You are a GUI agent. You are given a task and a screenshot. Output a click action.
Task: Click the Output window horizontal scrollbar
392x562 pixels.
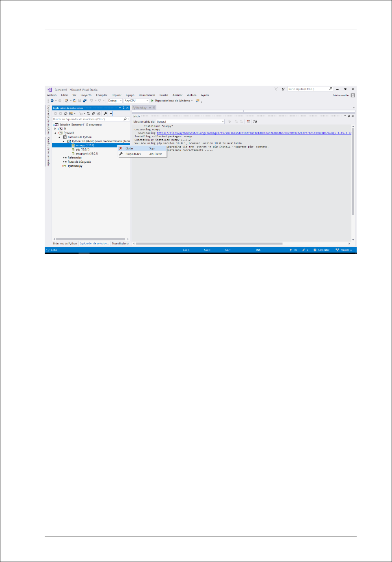tap(209, 244)
